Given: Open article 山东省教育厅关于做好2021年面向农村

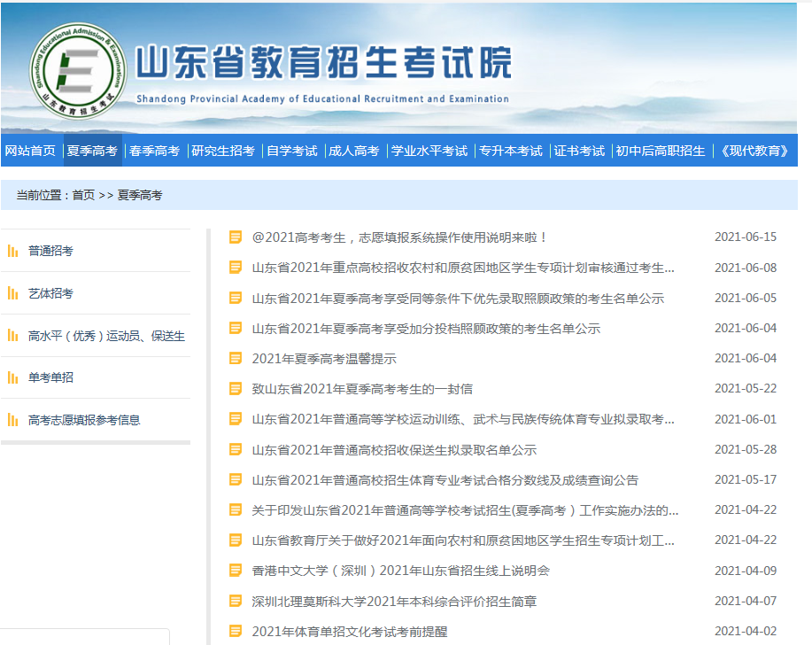Looking at the screenshot, I should tap(463, 540).
